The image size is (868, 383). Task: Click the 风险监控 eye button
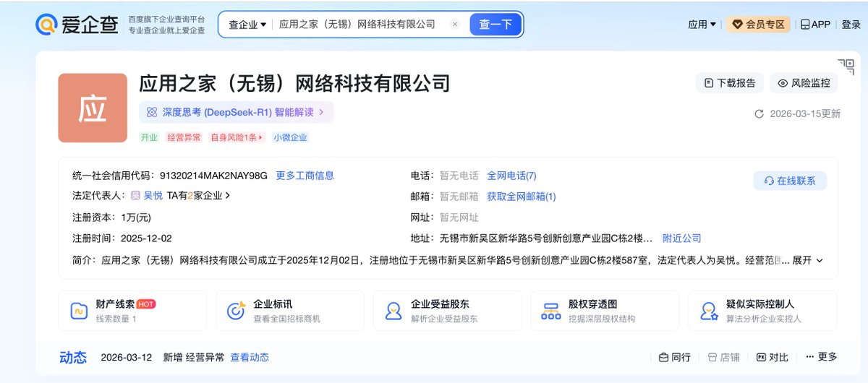click(x=804, y=83)
